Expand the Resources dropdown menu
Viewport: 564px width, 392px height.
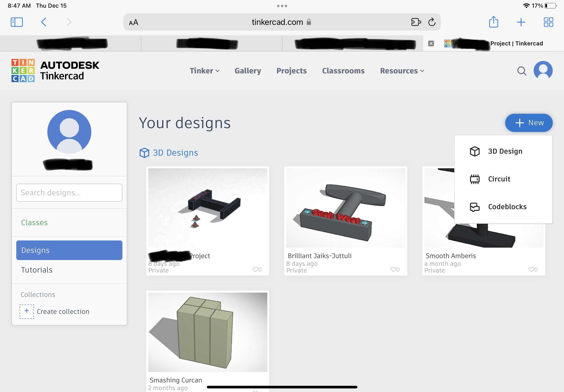click(x=402, y=71)
